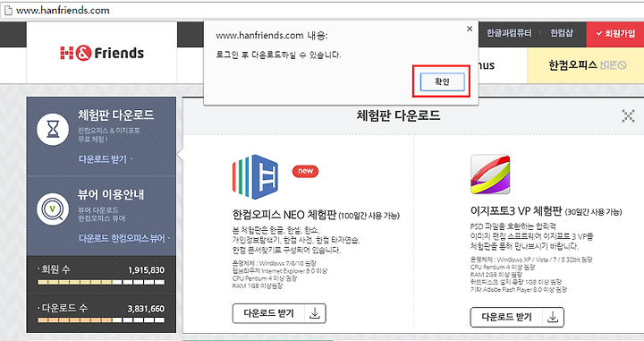Click the page icon in the address bar
This screenshot has width=644, height=341.
[x=8, y=10]
